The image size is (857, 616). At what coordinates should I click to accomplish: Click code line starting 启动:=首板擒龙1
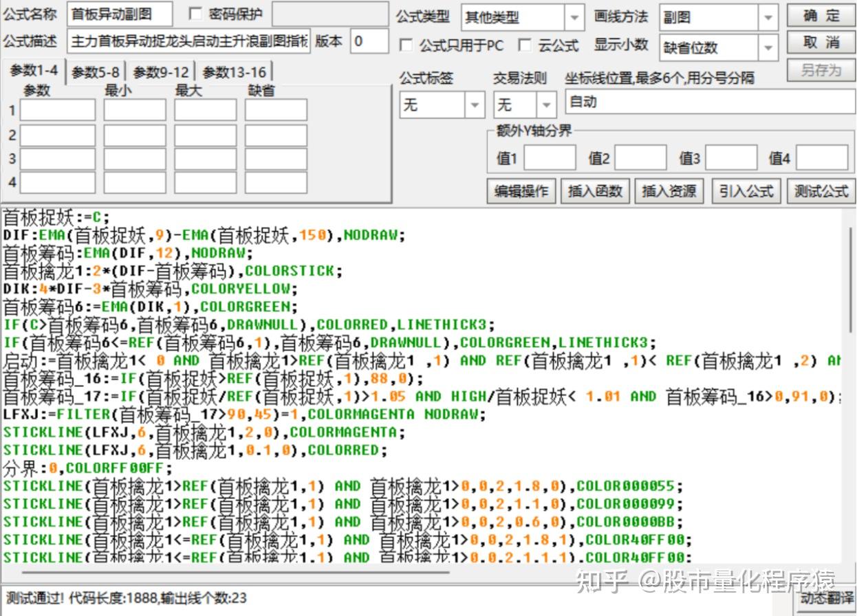pos(422,361)
